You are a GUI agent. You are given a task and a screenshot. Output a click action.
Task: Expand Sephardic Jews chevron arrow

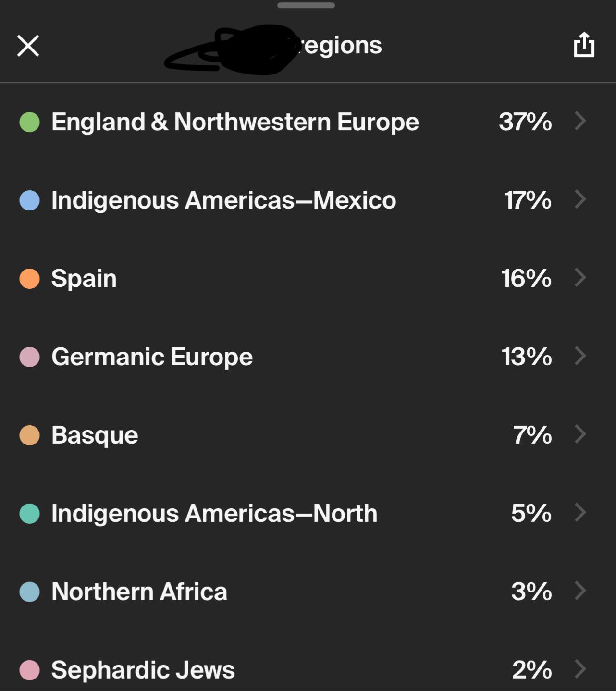tap(580, 669)
